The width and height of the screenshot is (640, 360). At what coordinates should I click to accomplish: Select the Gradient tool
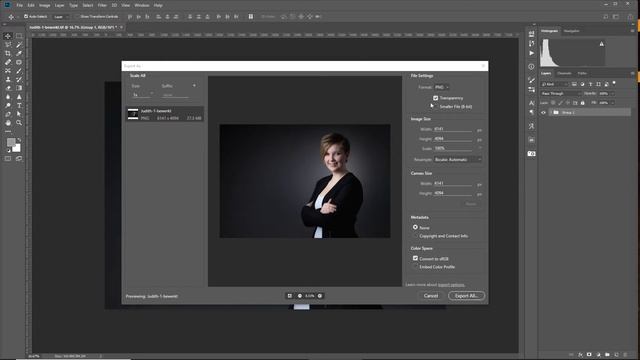pyautogui.click(x=19, y=88)
